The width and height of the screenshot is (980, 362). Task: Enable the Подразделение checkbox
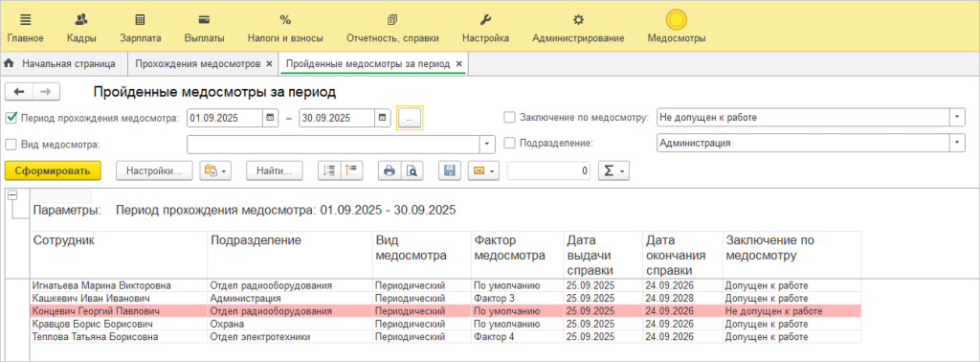[x=509, y=144]
